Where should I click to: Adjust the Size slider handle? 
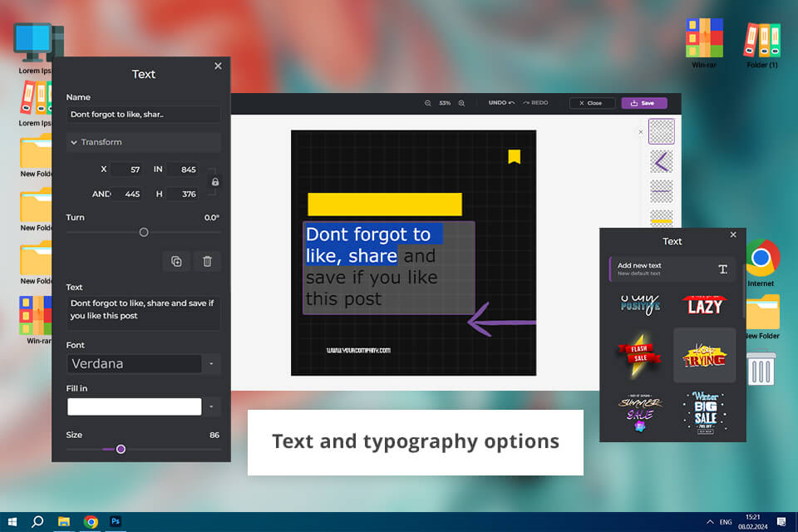coord(121,449)
